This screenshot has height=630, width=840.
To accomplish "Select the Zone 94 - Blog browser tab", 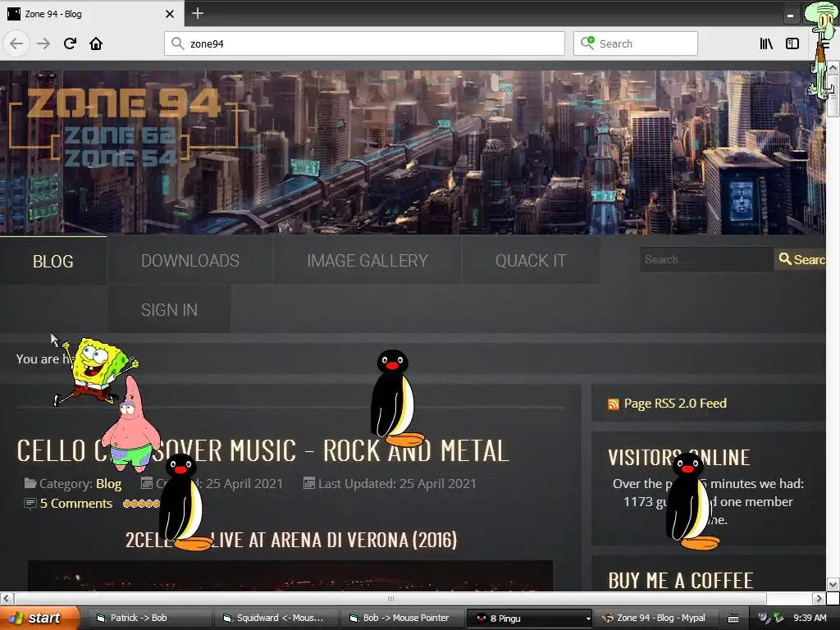I will 92,13.
